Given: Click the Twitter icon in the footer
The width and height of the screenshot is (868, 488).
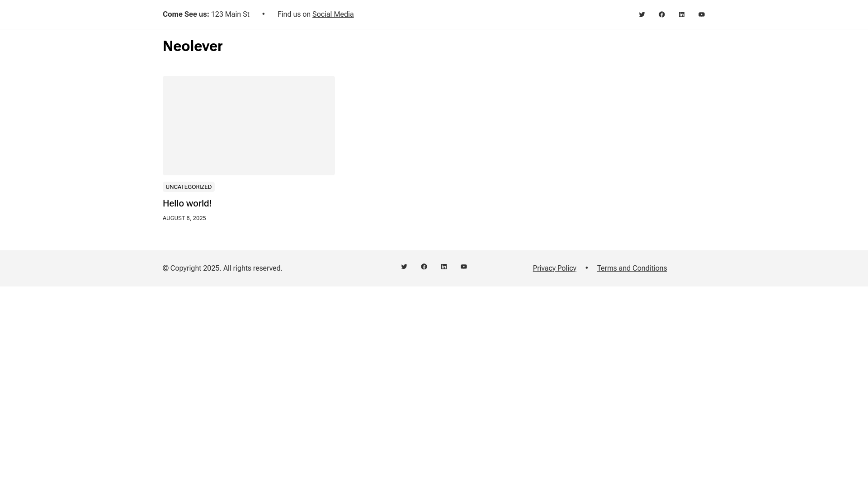Looking at the screenshot, I should (x=404, y=267).
